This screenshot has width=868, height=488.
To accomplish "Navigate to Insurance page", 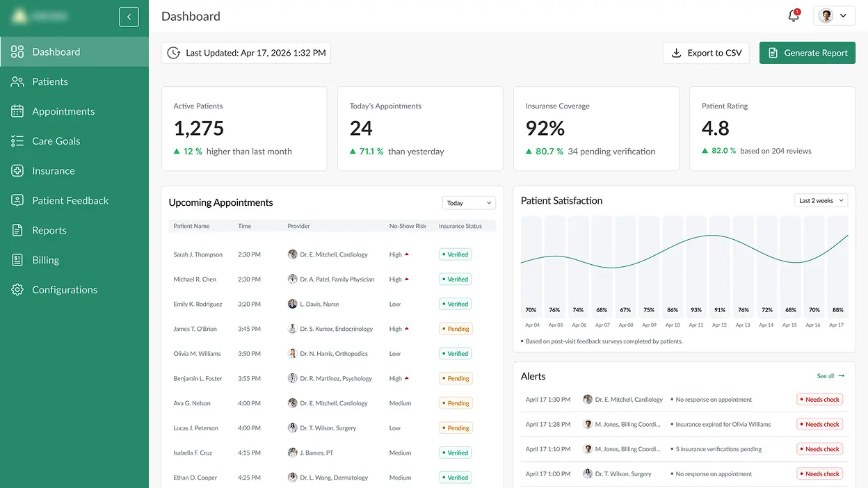I will coord(74,171).
